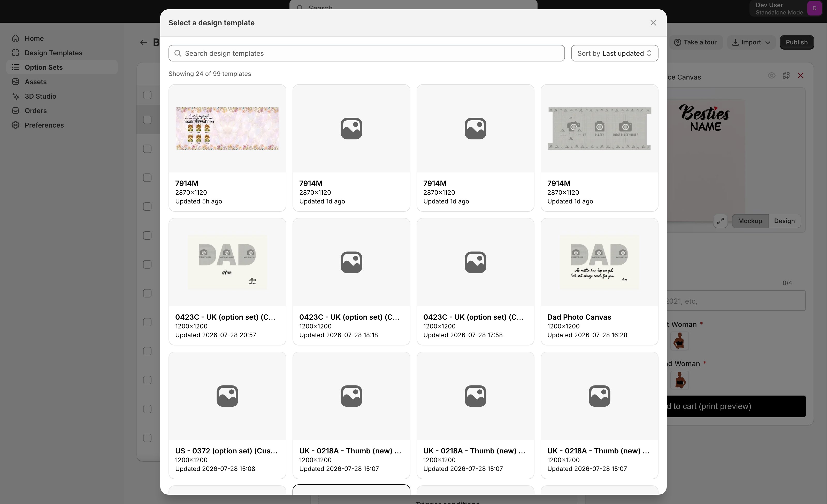Open Preferences in the sidebar
This screenshot has height=504, width=827.
click(x=62, y=125)
